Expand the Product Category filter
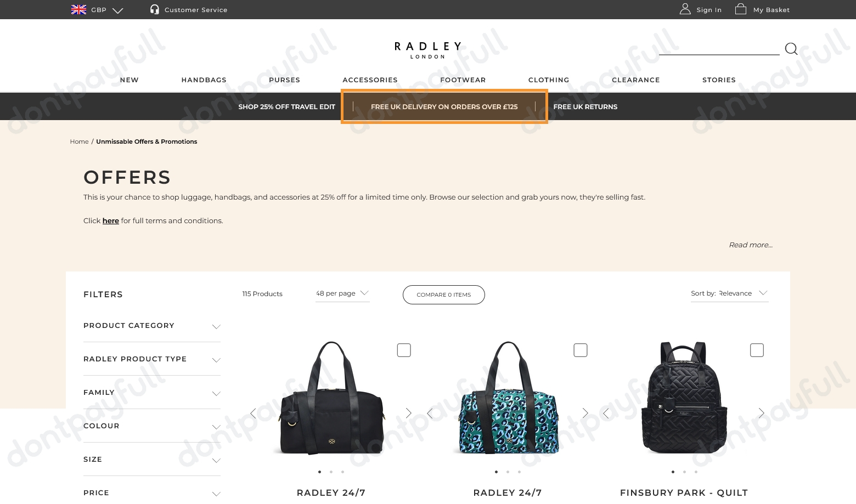This screenshot has height=504, width=856. pos(152,326)
